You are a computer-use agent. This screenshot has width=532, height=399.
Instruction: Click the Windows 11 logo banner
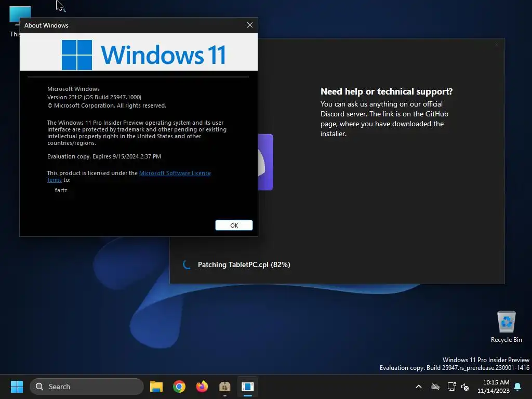tap(138, 52)
